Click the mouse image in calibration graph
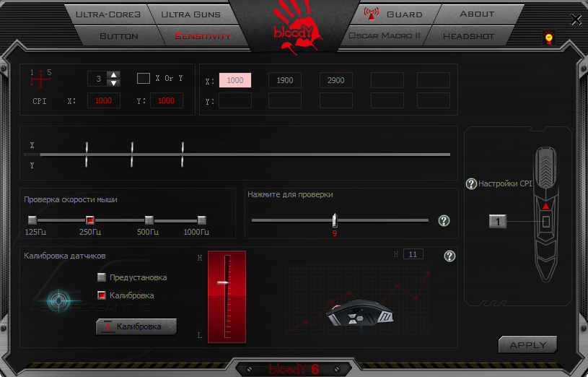Viewport: 588px width, 377px height. 359,313
